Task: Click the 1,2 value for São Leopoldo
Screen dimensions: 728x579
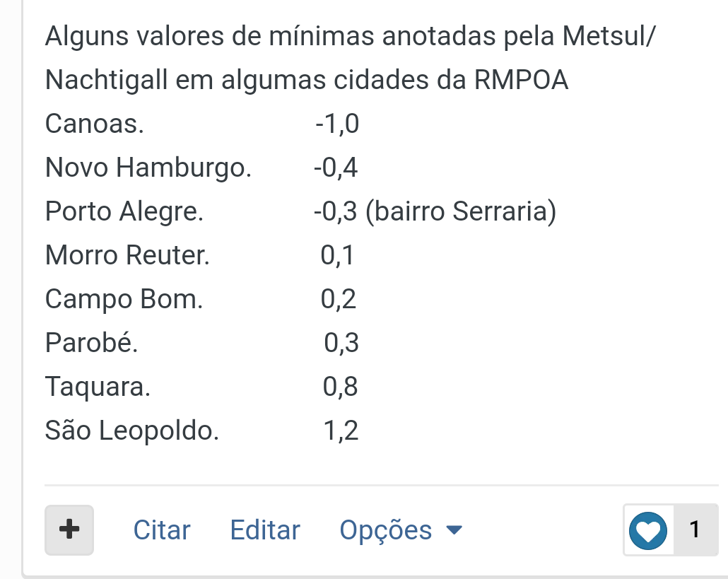Action: tap(341, 430)
